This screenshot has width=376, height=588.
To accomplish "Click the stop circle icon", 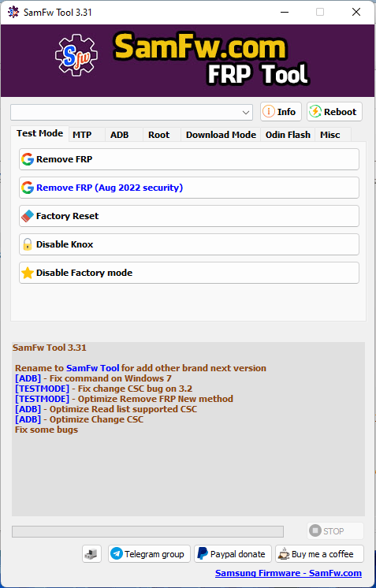I will 315,530.
